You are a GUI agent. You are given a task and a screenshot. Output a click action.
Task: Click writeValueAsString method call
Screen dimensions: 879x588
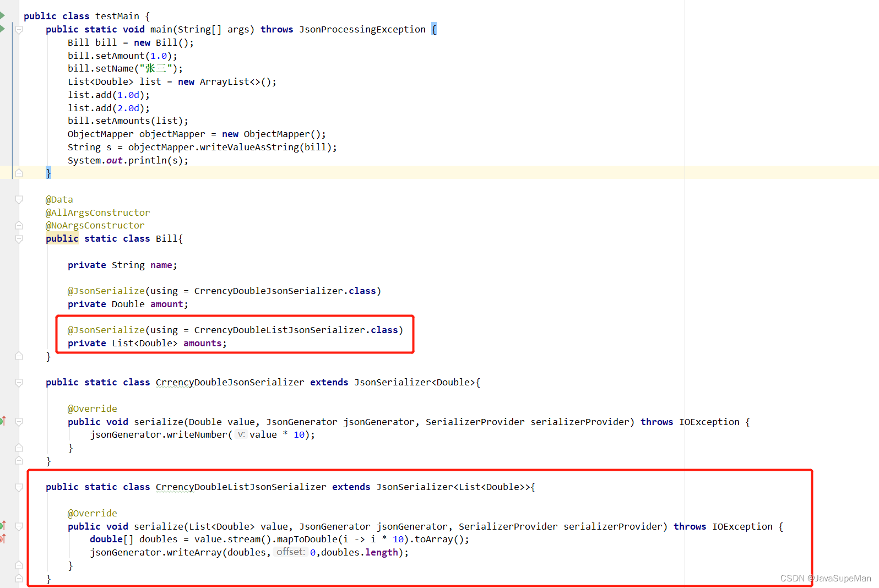point(249,147)
